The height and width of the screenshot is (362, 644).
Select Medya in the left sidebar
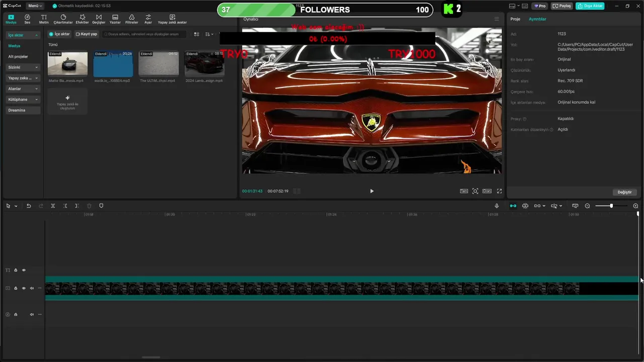click(x=14, y=46)
